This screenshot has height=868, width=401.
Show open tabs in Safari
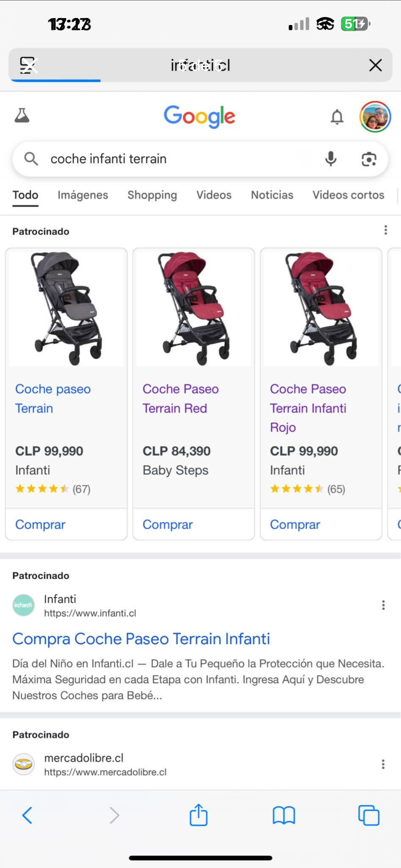click(369, 816)
